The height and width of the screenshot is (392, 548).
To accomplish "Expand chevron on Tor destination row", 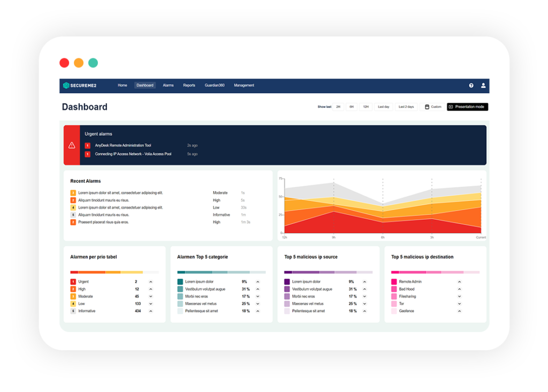I will (x=459, y=304).
